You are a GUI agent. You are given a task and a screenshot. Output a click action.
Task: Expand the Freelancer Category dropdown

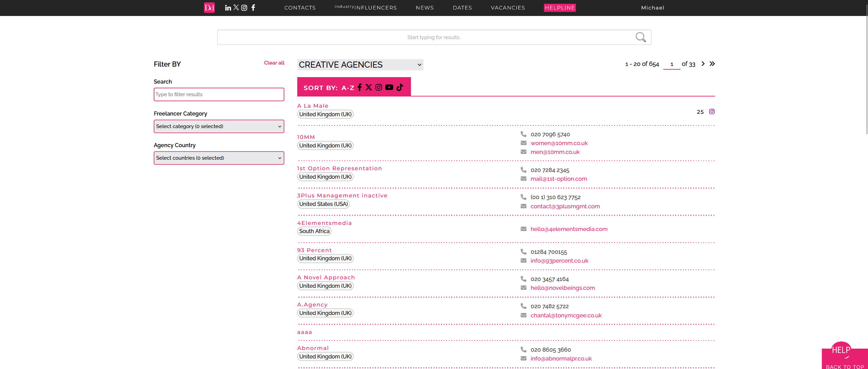coord(219,126)
